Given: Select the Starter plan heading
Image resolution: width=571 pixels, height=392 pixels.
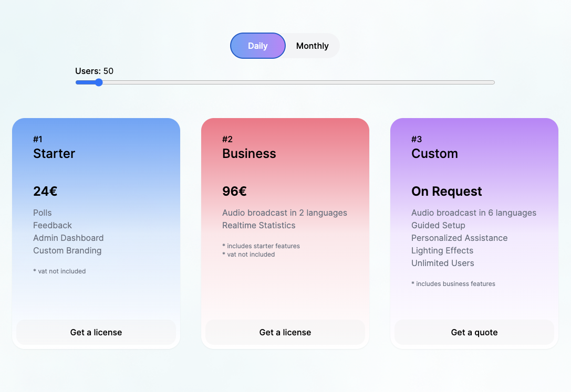Looking at the screenshot, I should (x=54, y=154).
